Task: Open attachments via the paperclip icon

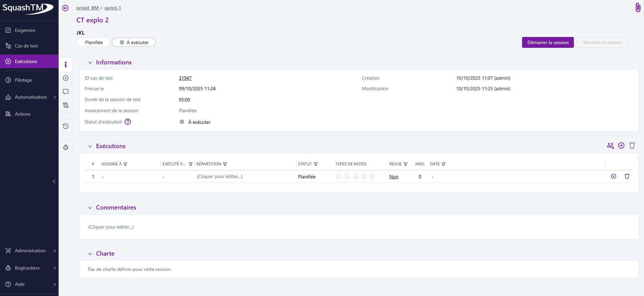Action: [x=638, y=7]
